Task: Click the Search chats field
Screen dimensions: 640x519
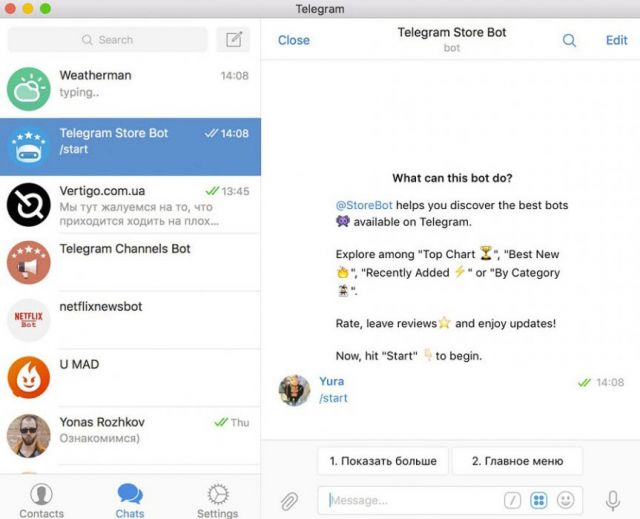Action: pyautogui.click(x=108, y=40)
